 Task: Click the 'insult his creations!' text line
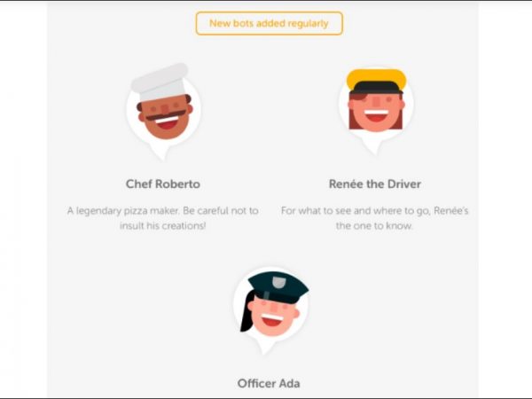(x=163, y=225)
